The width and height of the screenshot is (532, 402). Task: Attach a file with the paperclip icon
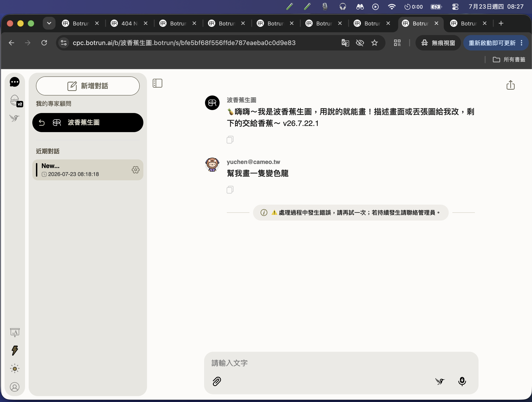tap(217, 381)
